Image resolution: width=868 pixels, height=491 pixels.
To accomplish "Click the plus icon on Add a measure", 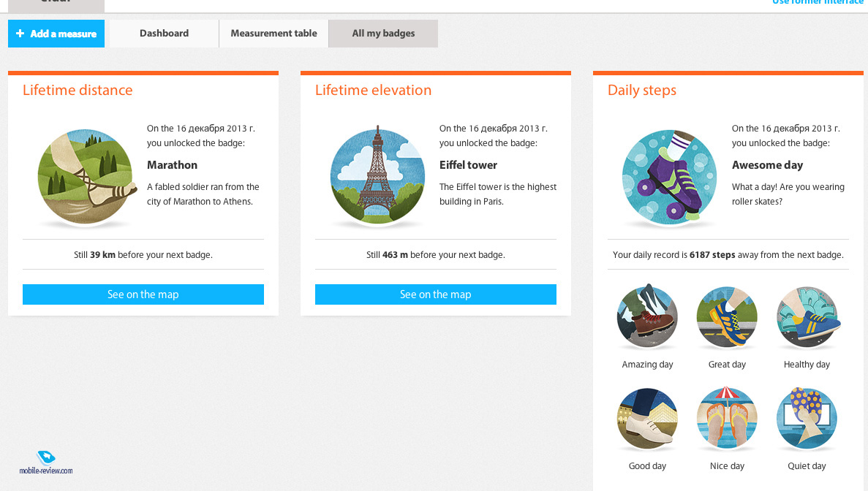I will click(20, 33).
